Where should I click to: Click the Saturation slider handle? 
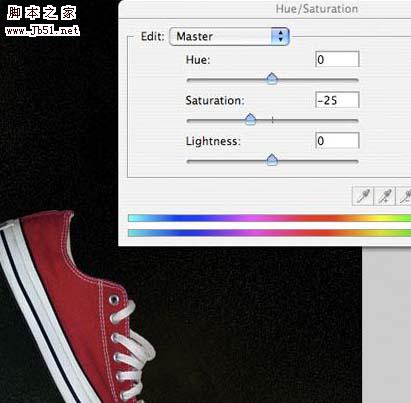coord(250,119)
